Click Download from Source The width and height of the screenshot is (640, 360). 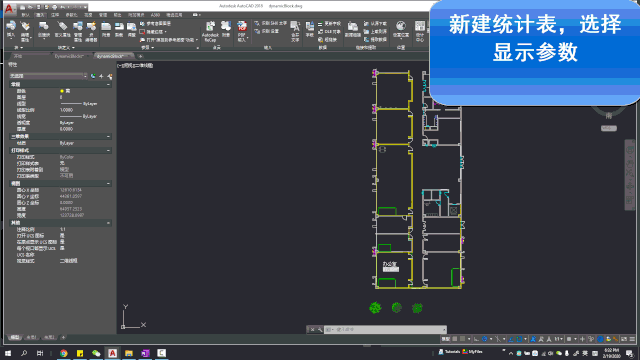click(375, 24)
